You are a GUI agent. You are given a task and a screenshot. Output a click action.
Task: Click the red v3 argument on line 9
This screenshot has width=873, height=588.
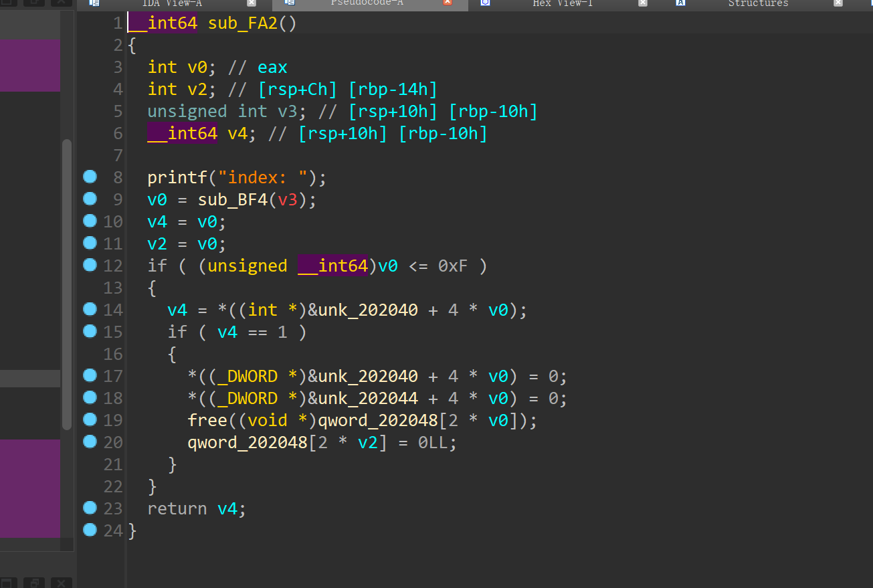288,200
